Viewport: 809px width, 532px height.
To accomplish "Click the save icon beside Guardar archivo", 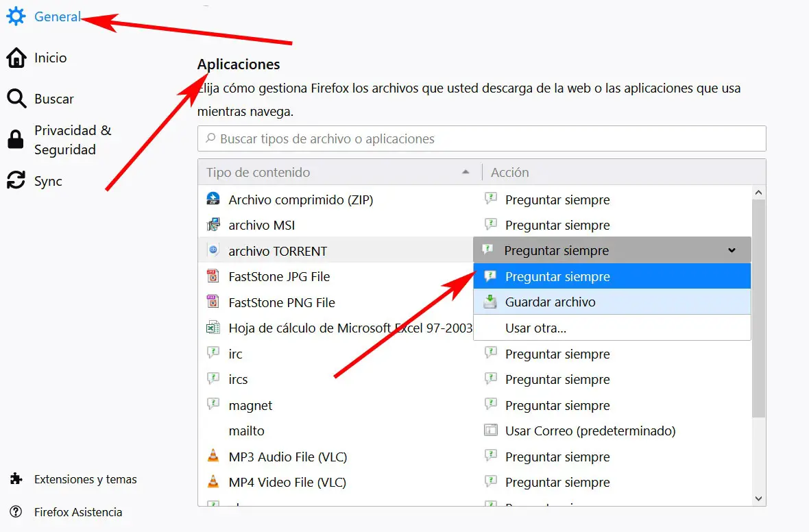I will coord(490,302).
